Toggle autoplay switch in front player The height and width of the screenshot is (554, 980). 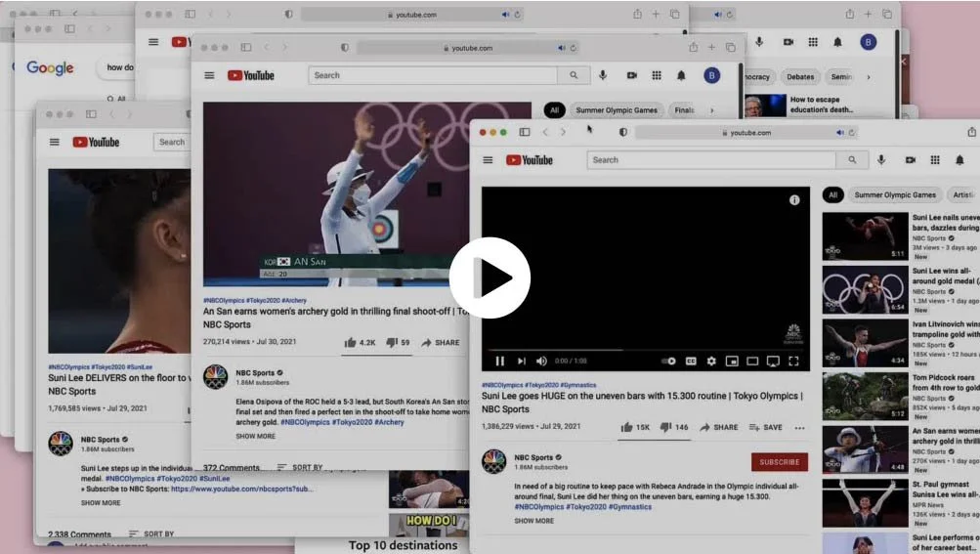click(668, 361)
